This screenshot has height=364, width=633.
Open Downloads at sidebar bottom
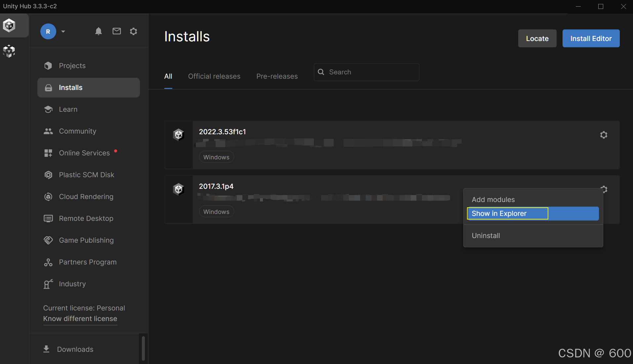click(x=75, y=349)
